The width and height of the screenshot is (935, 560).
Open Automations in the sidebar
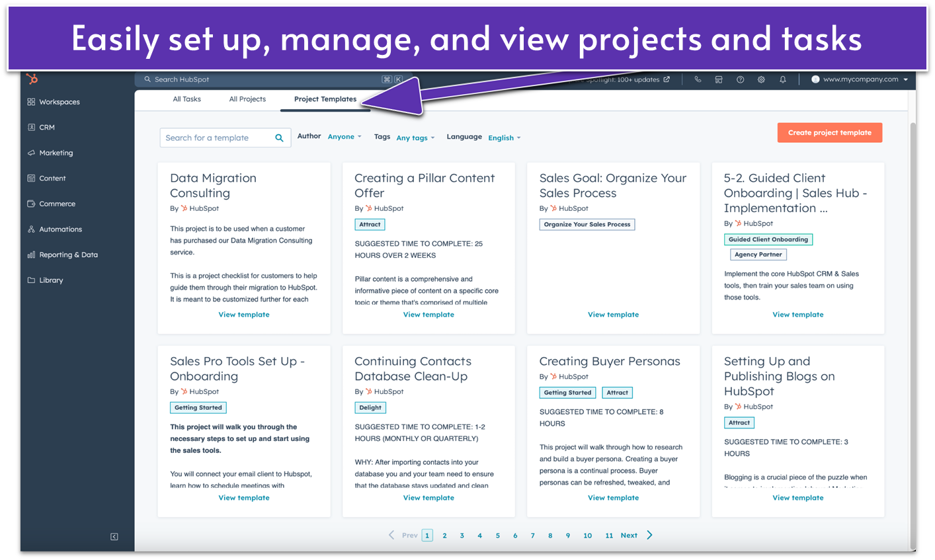point(54,229)
